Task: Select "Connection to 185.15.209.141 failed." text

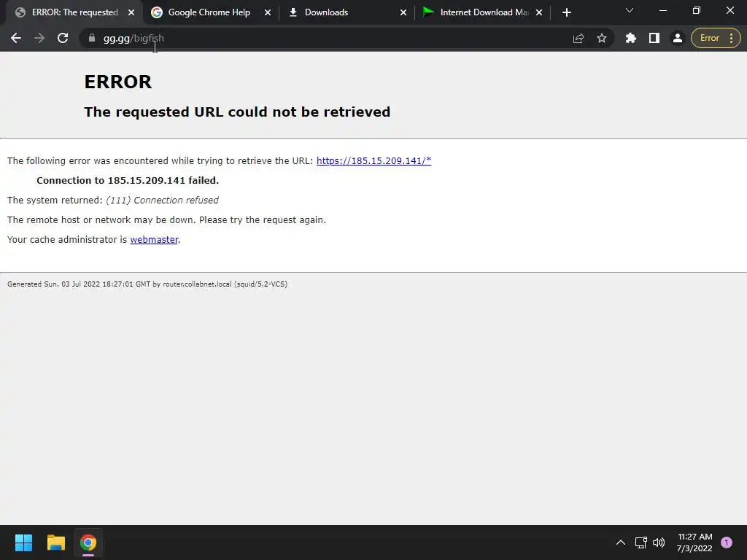Action: [x=128, y=181]
